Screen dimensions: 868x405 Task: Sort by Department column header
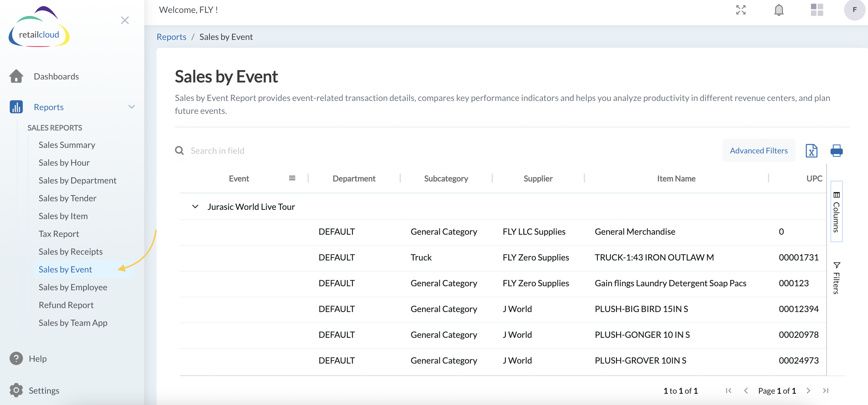(354, 179)
